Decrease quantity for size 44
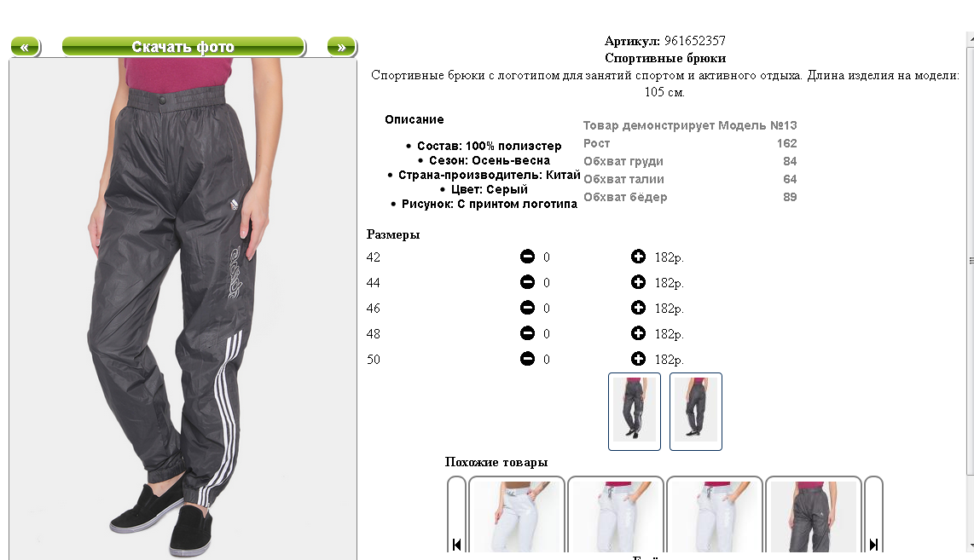The height and width of the screenshot is (560, 974). 527,282
